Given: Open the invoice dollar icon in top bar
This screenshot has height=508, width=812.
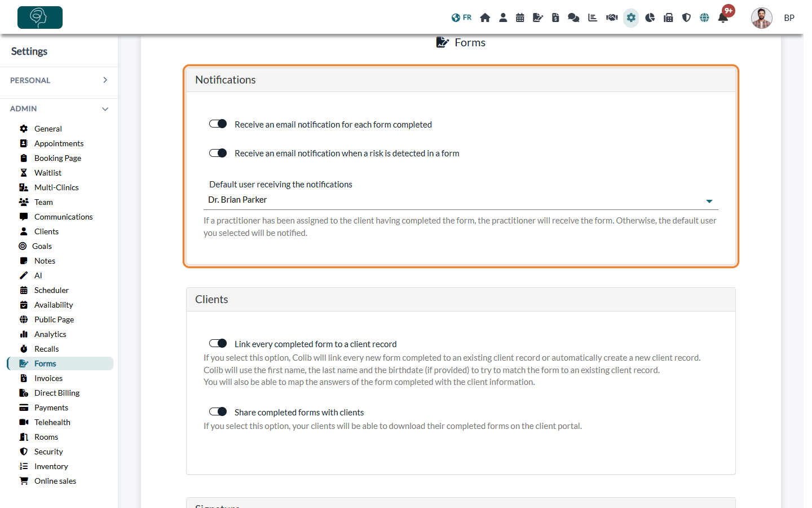Looking at the screenshot, I should (x=555, y=17).
